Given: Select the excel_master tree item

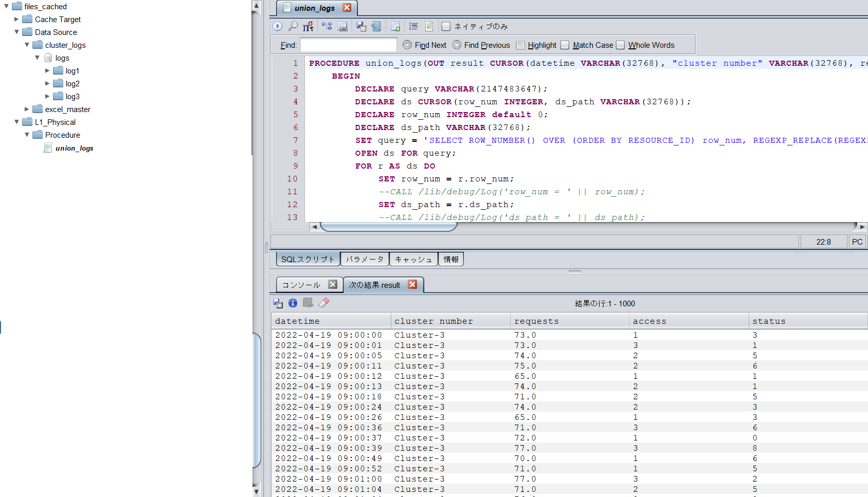Looking at the screenshot, I should tap(67, 109).
